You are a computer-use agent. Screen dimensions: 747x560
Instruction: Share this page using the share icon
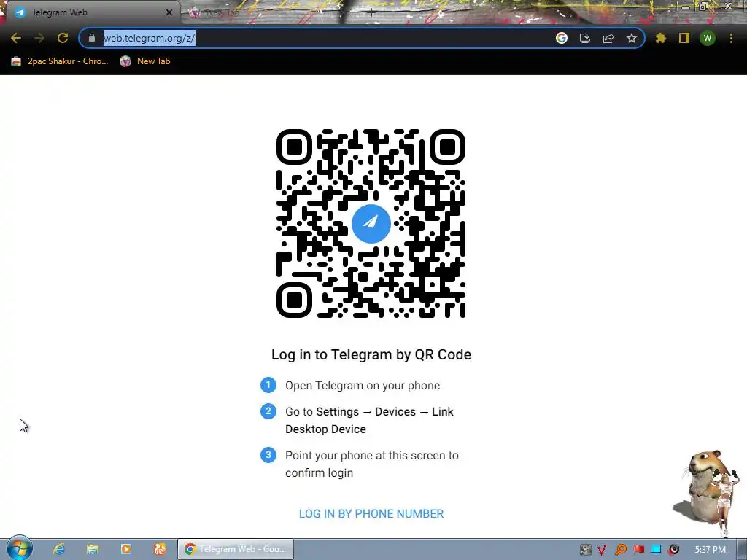[608, 38]
